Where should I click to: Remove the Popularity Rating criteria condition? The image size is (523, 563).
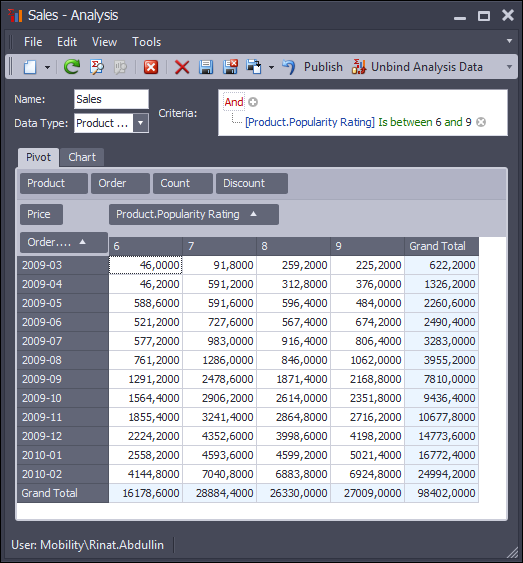tap(481, 122)
